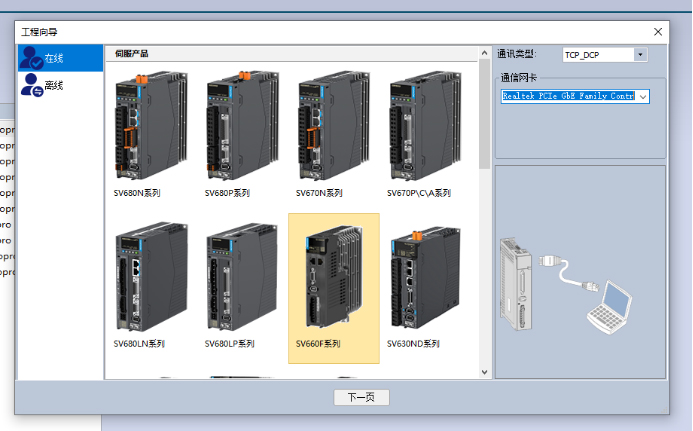The width and height of the screenshot is (693, 431).
Task: Select the 在线 online mode icon
Action: pos(31,57)
